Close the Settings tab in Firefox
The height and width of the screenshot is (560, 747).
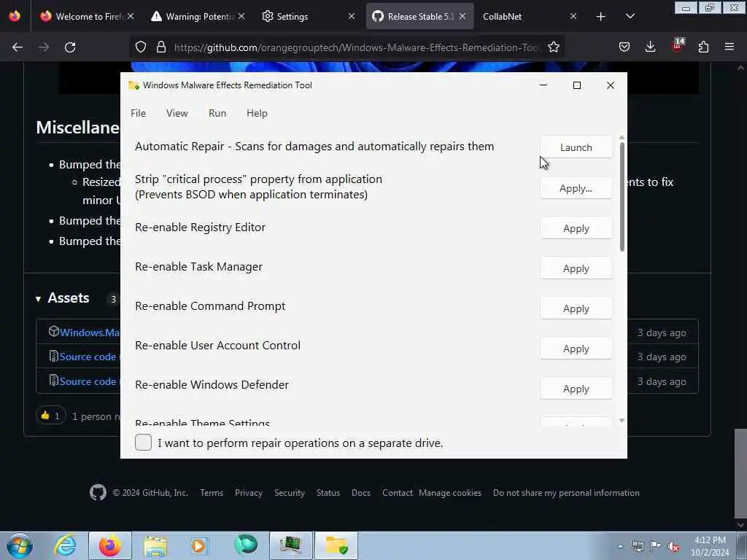click(352, 16)
